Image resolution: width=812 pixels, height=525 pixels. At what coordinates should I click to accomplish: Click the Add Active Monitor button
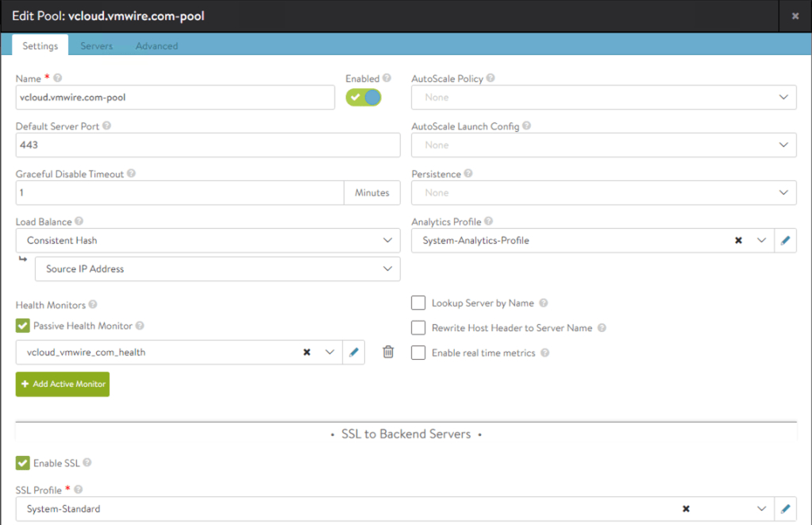pos(63,384)
